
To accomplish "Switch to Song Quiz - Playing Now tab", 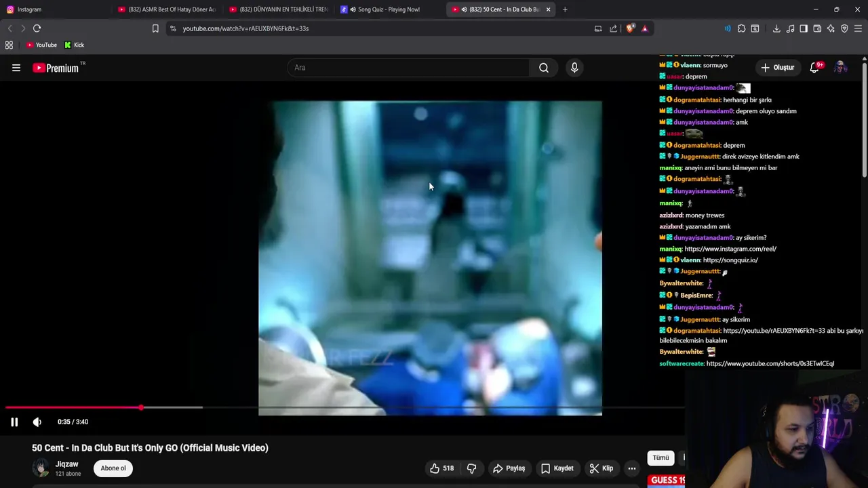I will pyautogui.click(x=389, y=9).
